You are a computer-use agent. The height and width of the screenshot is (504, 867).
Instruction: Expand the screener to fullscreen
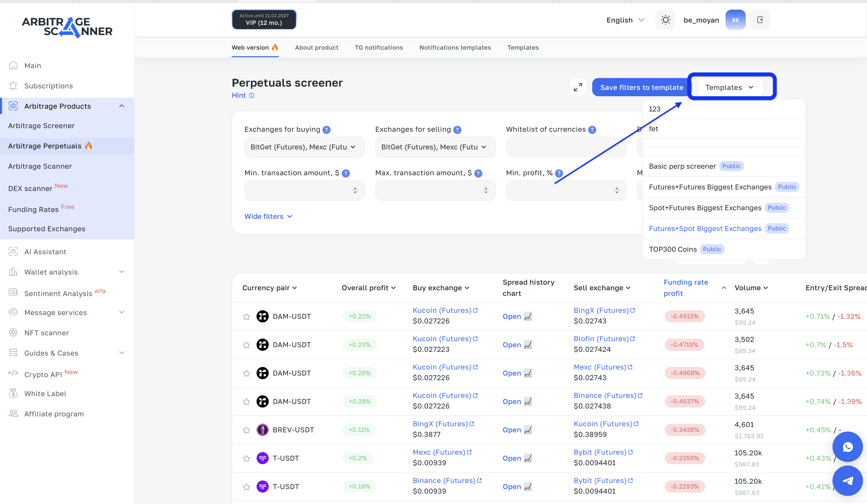[578, 87]
